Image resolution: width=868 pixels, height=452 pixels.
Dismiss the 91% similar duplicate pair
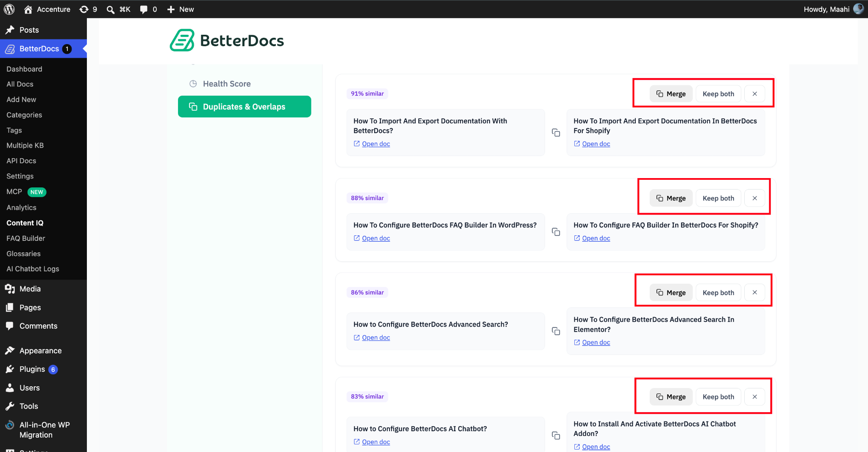pos(755,94)
